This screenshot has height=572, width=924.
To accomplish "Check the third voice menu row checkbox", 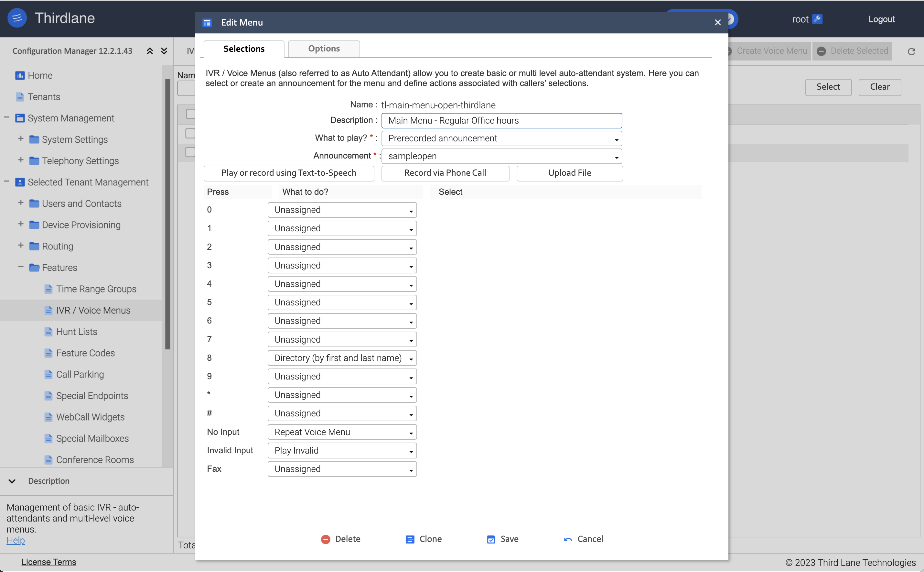I will pyautogui.click(x=191, y=152).
